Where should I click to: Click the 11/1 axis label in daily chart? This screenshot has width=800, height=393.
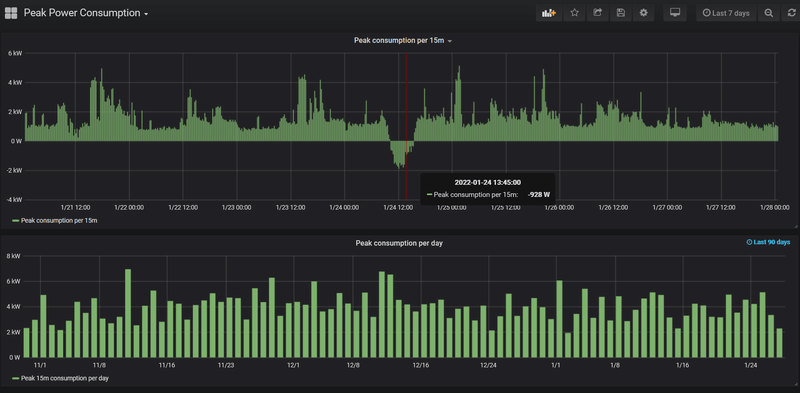(x=40, y=365)
